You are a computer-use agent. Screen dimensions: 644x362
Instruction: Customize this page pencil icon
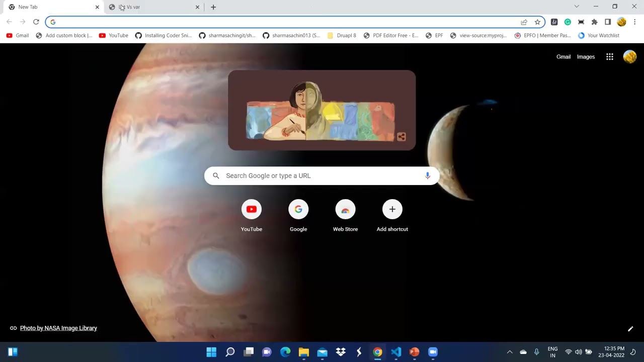tap(630, 329)
